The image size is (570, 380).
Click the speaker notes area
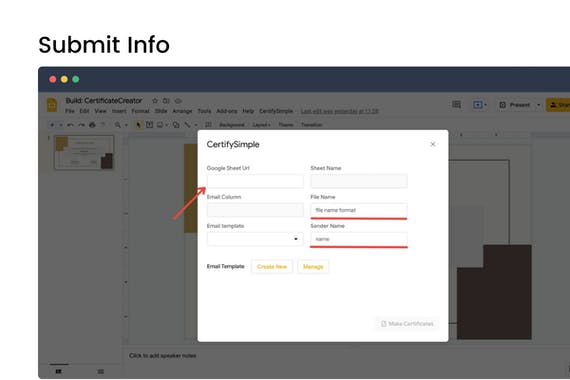(162, 356)
